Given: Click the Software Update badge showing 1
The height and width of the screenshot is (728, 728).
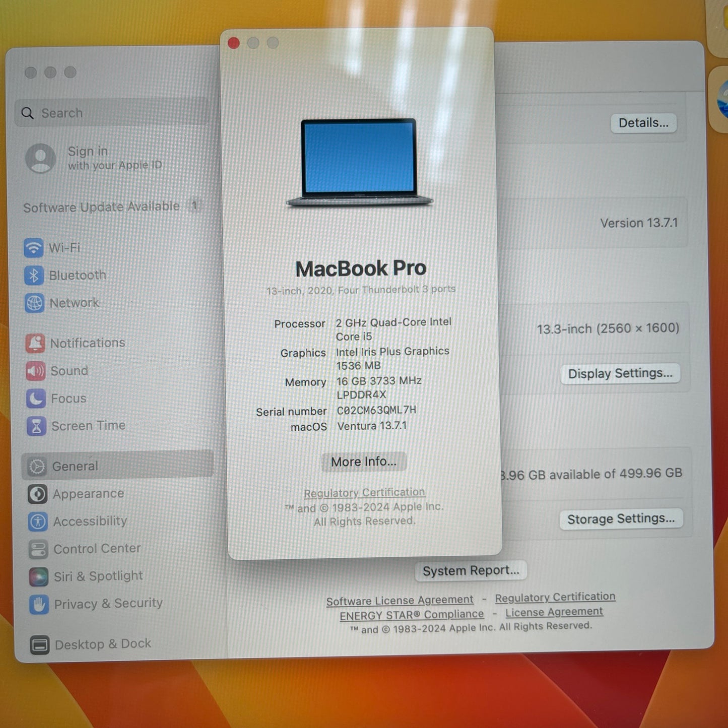Looking at the screenshot, I should click(x=194, y=206).
